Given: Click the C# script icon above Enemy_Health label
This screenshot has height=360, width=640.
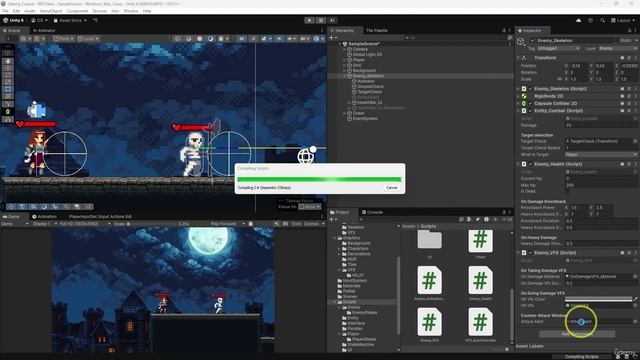Looking at the screenshot, I should pos(480,280).
